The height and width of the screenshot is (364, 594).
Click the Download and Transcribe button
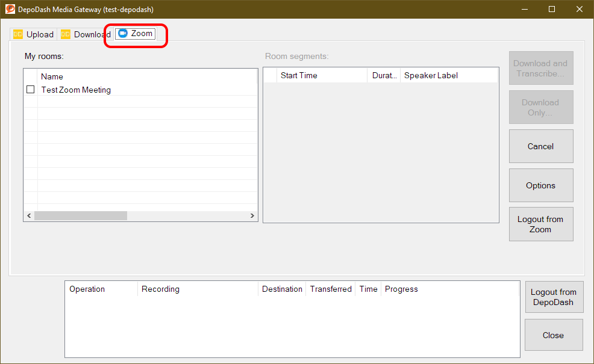pyautogui.click(x=541, y=68)
